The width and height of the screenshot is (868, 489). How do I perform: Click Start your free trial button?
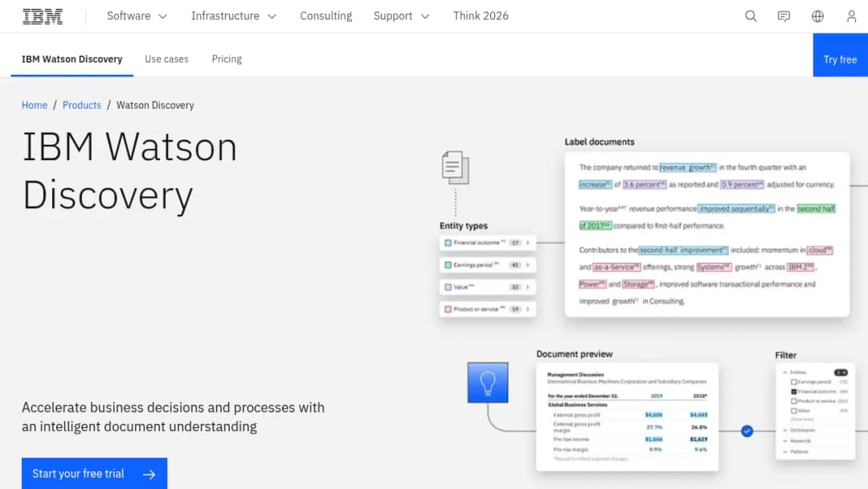94,474
